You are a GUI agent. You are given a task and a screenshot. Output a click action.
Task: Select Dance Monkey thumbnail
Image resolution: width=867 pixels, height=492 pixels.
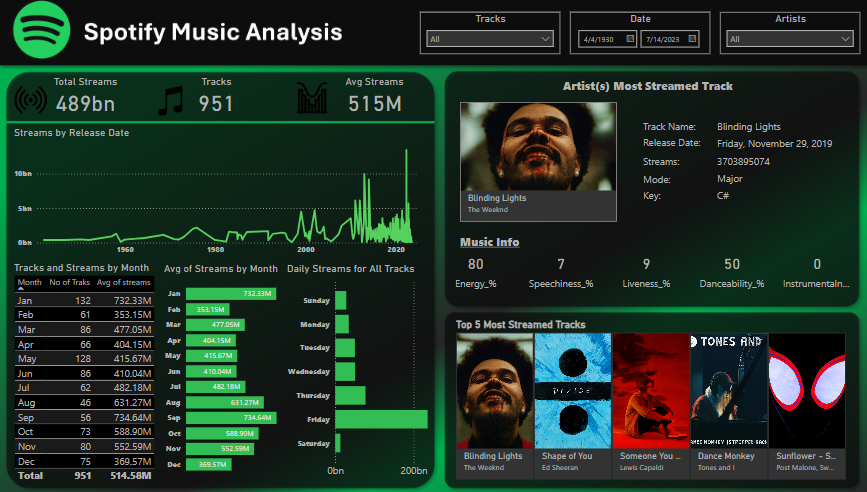click(729, 405)
